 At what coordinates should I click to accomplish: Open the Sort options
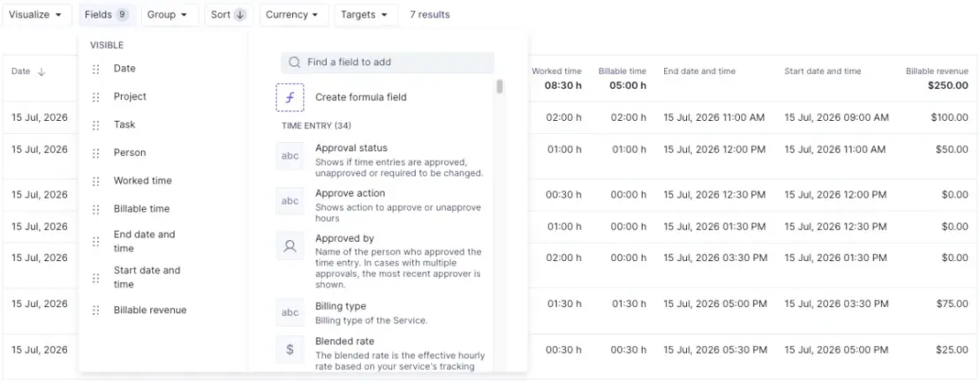pos(228,14)
